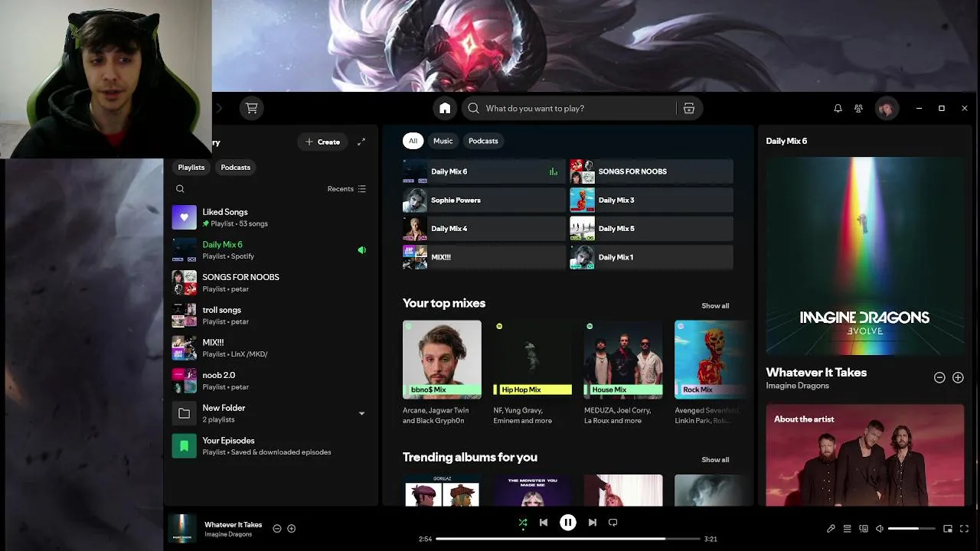Image resolution: width=980 pixels, height=551 pixels.
Task: Toggle smart shuffle
Action: 522,523
